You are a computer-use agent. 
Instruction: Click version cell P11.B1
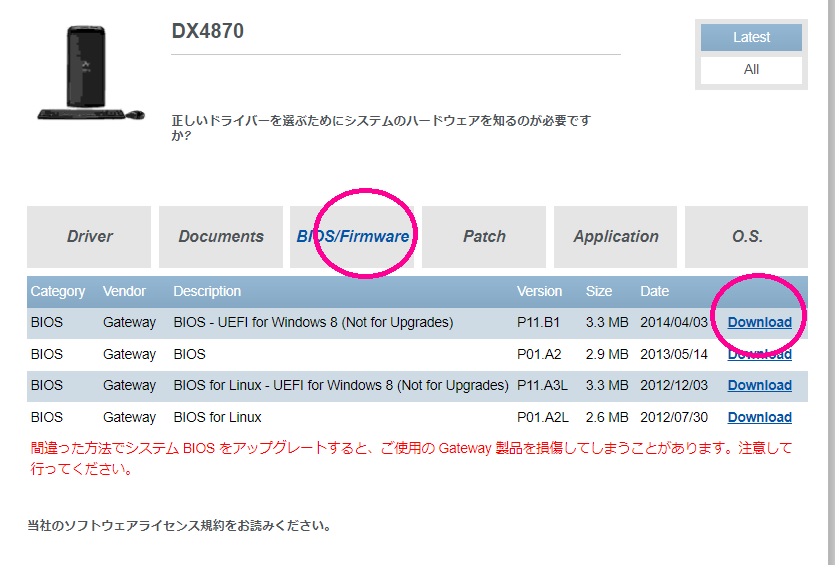click(x=538, y=322)
